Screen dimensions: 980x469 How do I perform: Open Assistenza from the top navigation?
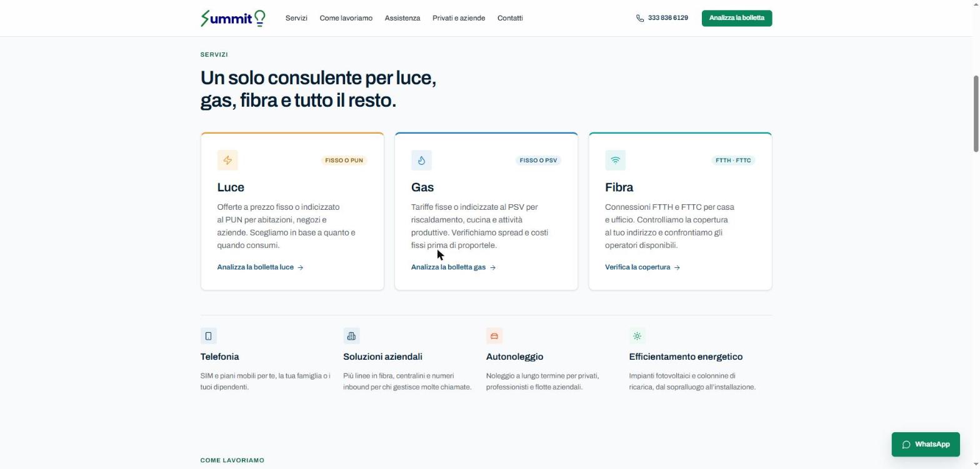(402, 18)
